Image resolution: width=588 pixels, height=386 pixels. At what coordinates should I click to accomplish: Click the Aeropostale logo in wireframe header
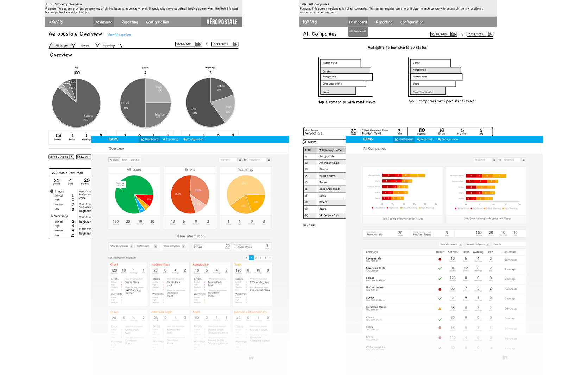click(x=222, y=22)
